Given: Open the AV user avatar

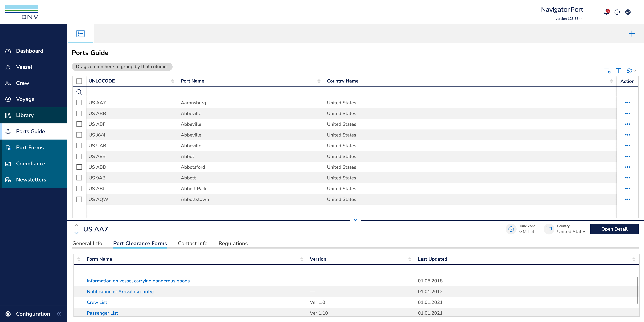Looking at the screenshot, I should 628,12.
